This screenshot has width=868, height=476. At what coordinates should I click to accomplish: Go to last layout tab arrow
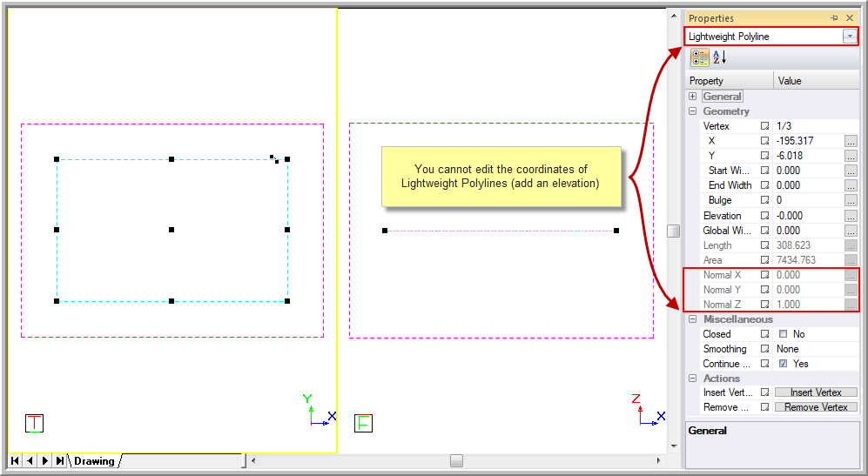tap(59, 460)
